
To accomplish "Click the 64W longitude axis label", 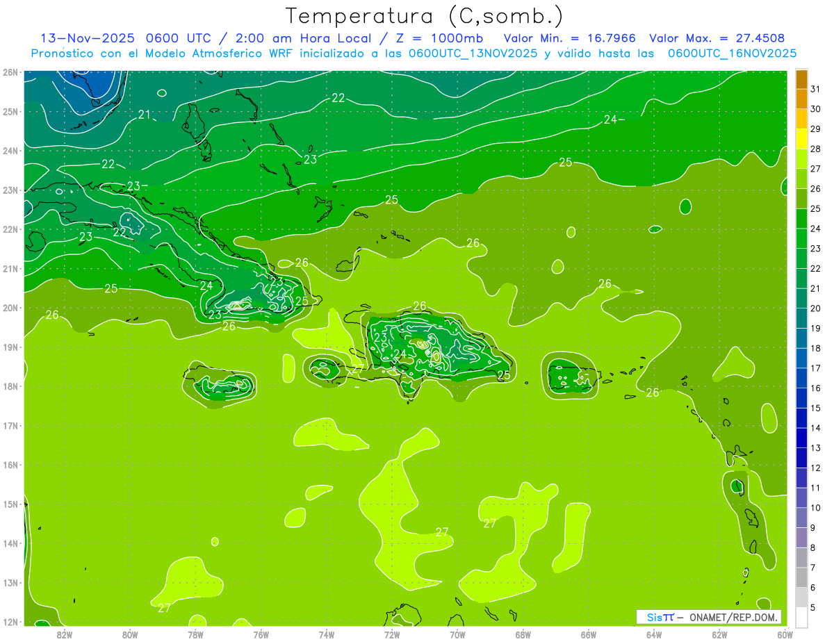I will (653, 635).
